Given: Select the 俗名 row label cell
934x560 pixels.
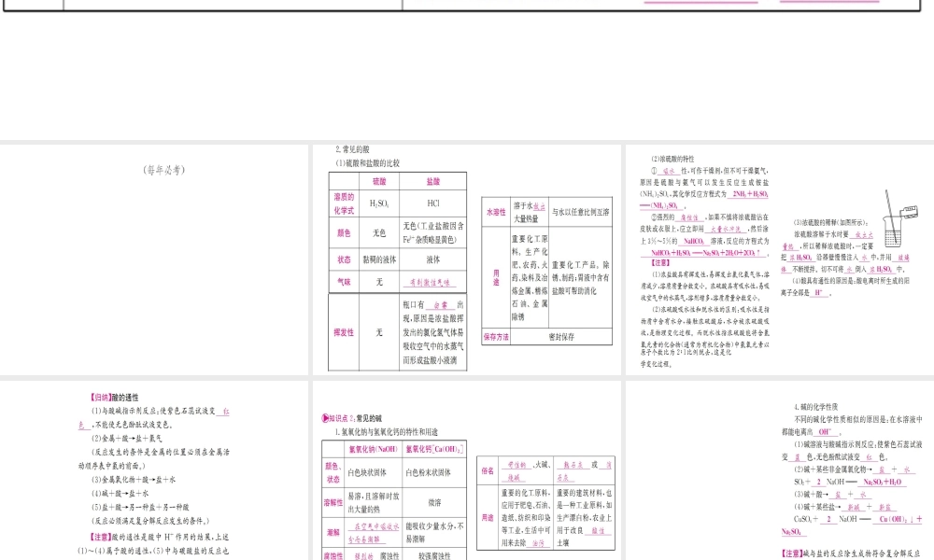Looking at the screenshot, I should [x=488, y=469].
